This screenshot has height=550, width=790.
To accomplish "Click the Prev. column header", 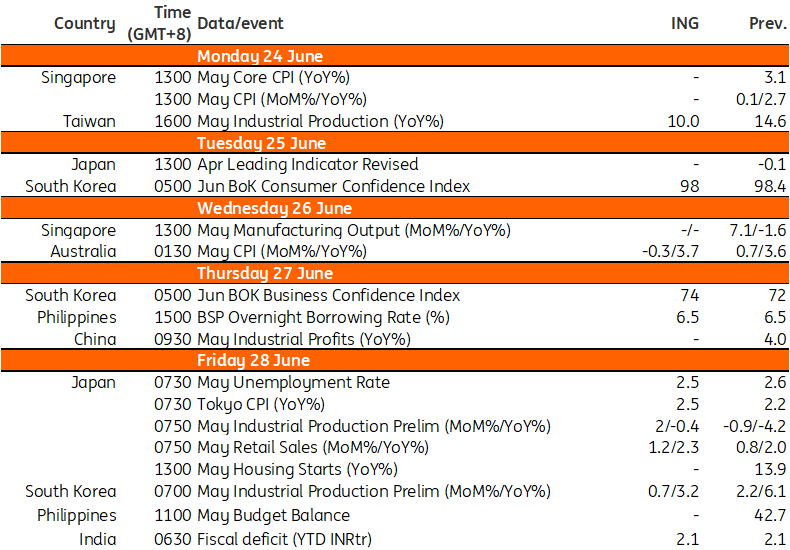I will click(768, 23).
